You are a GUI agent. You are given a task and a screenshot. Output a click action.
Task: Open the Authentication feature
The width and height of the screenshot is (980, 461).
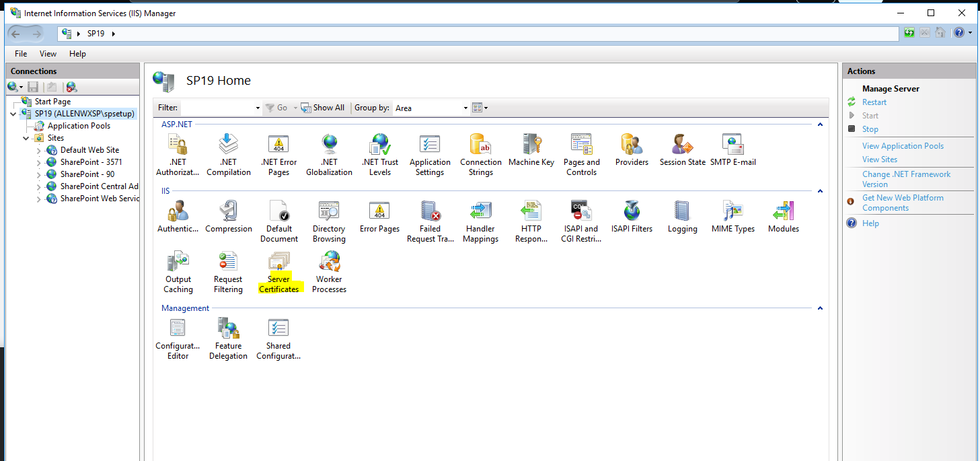pos(178,217)
